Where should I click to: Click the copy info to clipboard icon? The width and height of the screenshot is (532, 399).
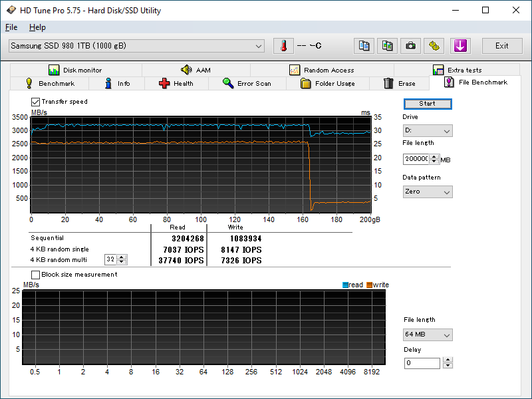[364, 46]
